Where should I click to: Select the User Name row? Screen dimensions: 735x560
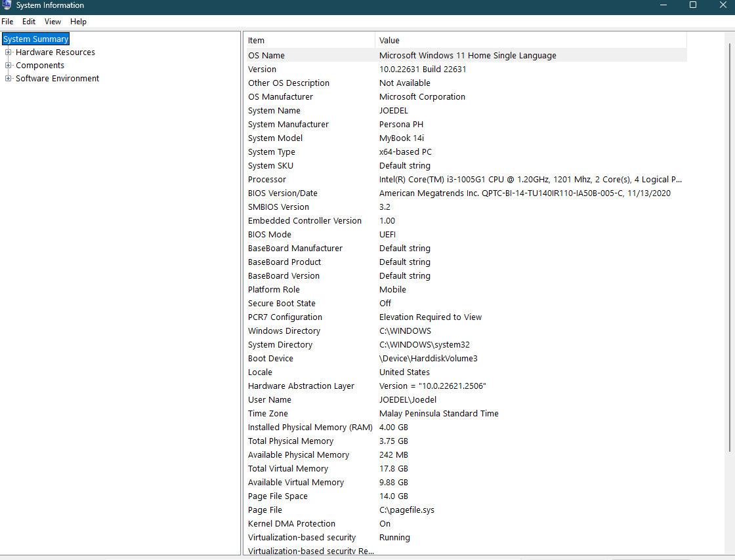tap(467, 399)
